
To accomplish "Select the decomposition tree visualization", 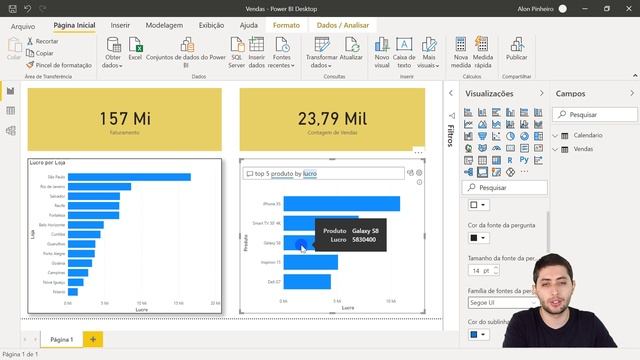I will 468,172.
